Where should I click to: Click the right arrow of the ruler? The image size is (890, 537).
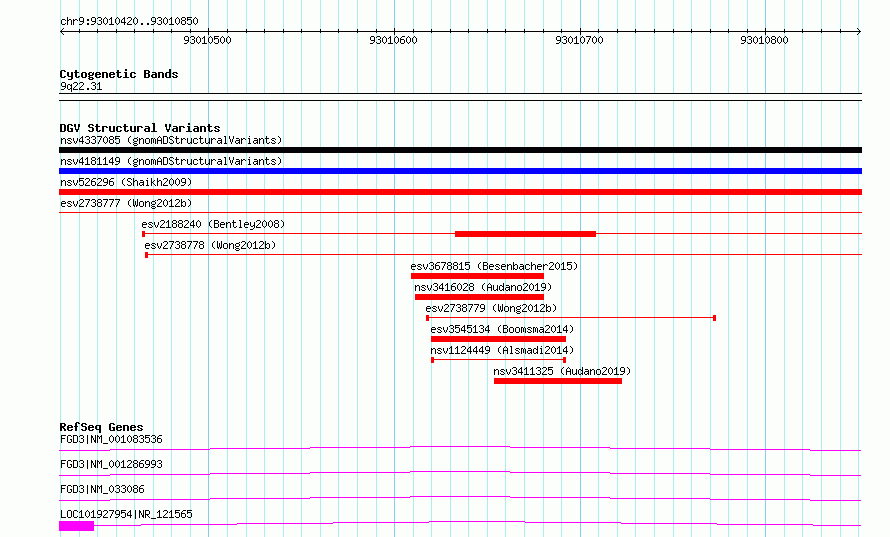tap(859, 31)
